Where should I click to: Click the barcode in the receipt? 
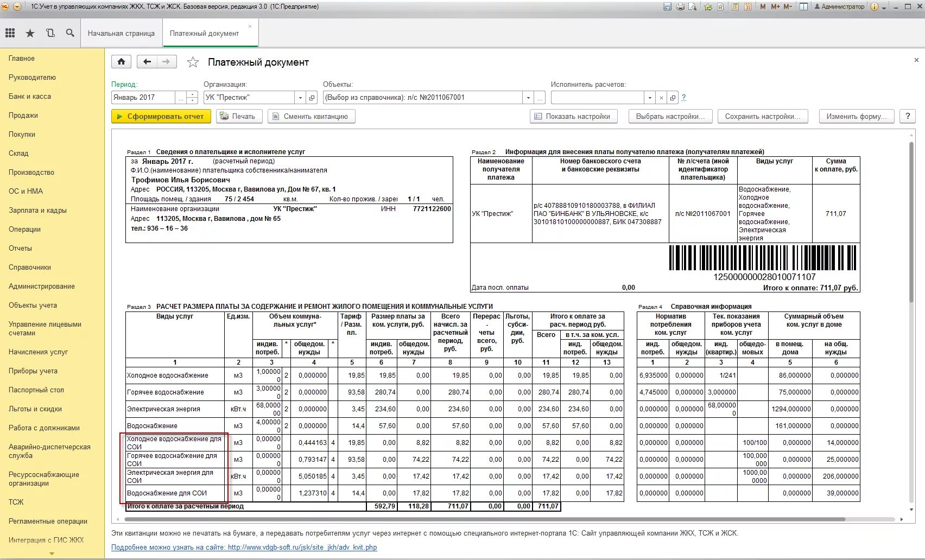point(763,258)
